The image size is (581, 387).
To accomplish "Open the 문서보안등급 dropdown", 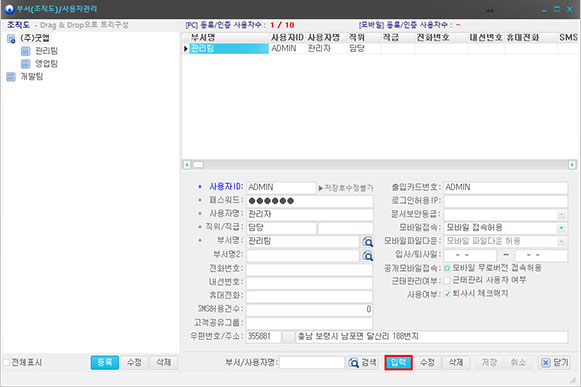I will pos(562,214).
